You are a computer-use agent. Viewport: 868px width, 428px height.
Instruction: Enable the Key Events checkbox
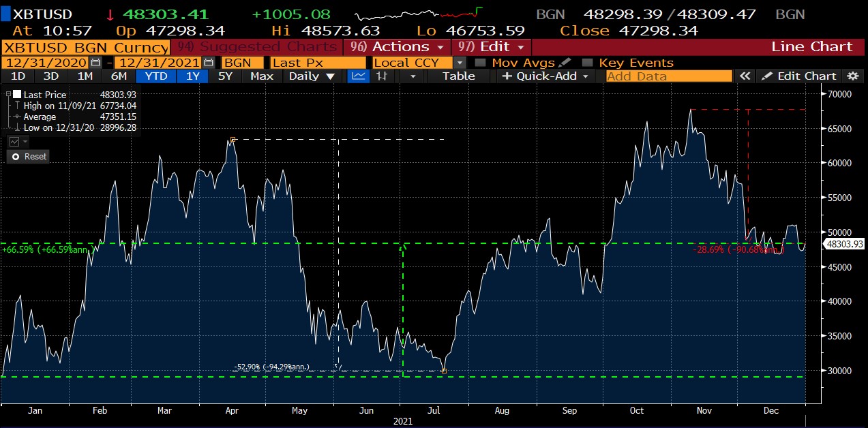click(x=587, y=63)
